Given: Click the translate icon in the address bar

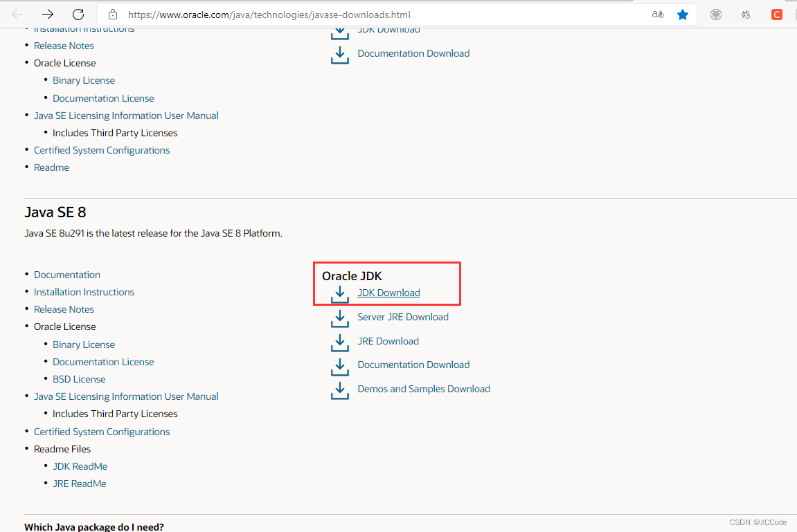Looking at the screenshot, I should click(658, 15).
